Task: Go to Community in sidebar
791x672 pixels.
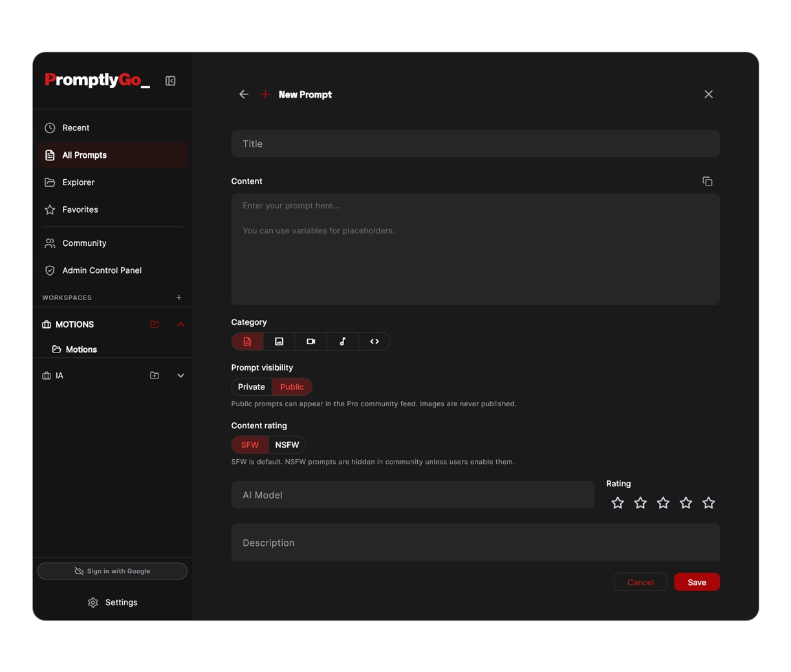Action: click(84, 243)
